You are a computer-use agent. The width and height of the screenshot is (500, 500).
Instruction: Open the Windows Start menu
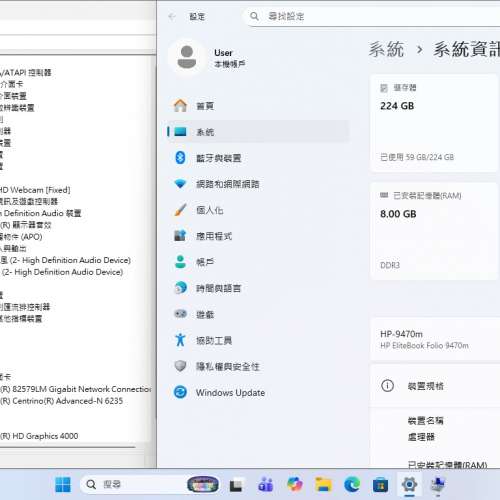pos(63,484)
